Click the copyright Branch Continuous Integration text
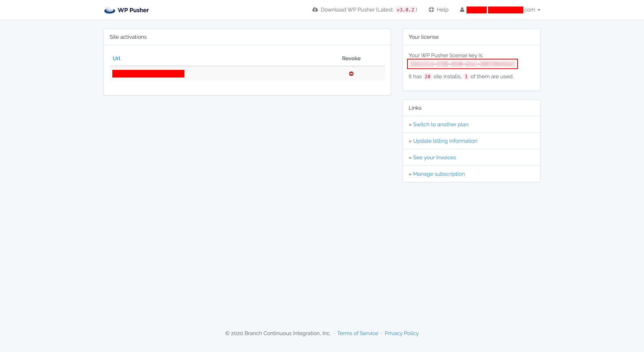644x352 pixels. coord(278,333)
